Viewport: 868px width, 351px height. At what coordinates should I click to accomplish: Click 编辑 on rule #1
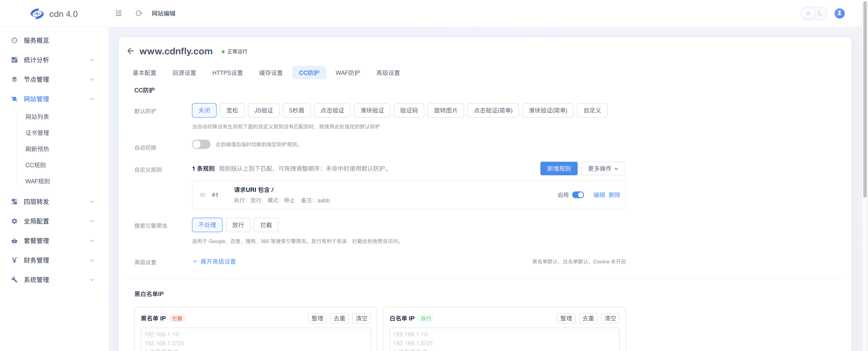[x=599, y=195]
